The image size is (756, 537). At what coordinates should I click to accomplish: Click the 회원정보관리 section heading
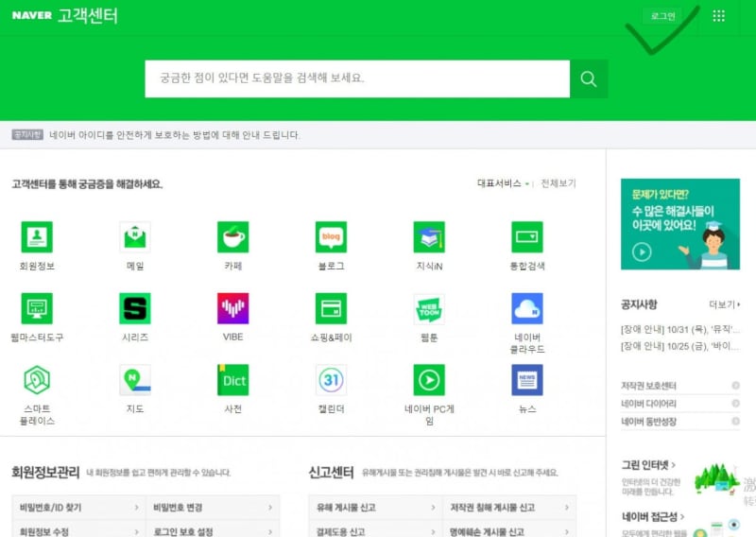click(45, 472)
